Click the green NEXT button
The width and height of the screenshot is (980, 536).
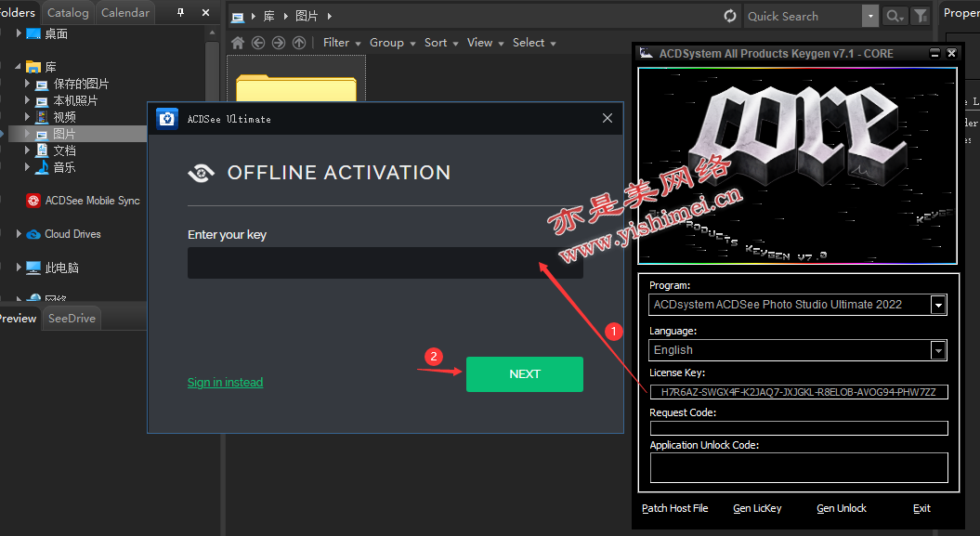[525, 374]
